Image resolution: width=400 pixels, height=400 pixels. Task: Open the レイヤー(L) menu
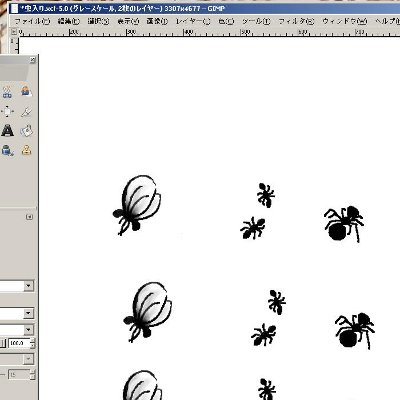pos(193,21)
